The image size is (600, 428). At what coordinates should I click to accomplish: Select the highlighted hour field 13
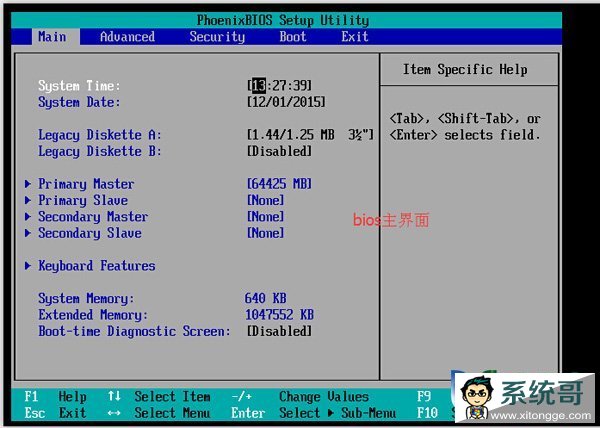click(259, 85)
